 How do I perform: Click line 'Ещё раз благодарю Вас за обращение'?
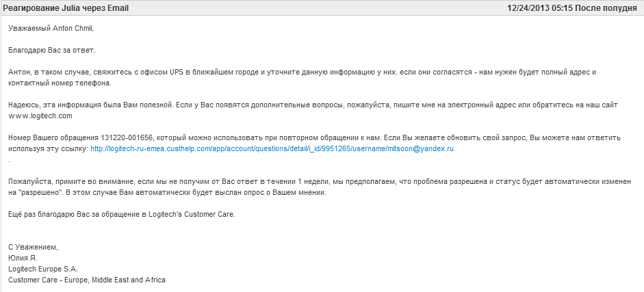(122, 215)
